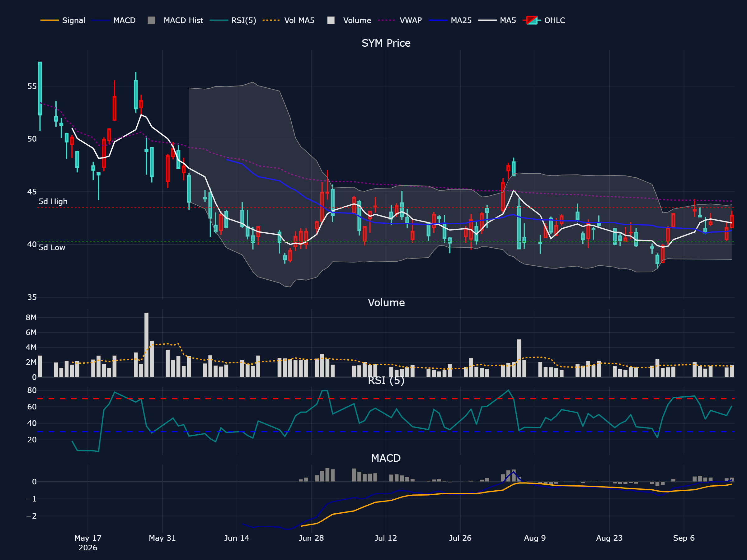
Task: Toggle the Signal legend entry
Action: [x=63, y=20]
